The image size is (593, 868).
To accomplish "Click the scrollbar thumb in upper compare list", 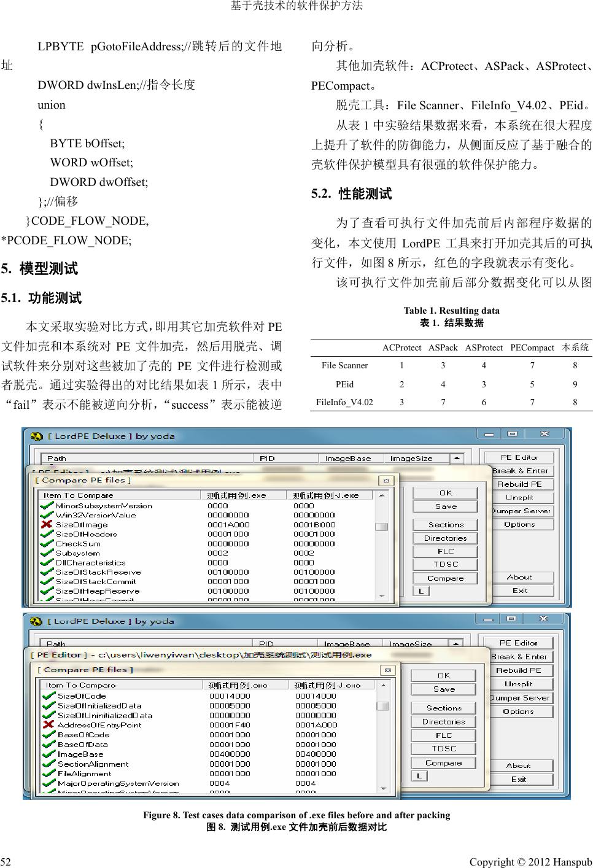I will click(x=381, y=527).
